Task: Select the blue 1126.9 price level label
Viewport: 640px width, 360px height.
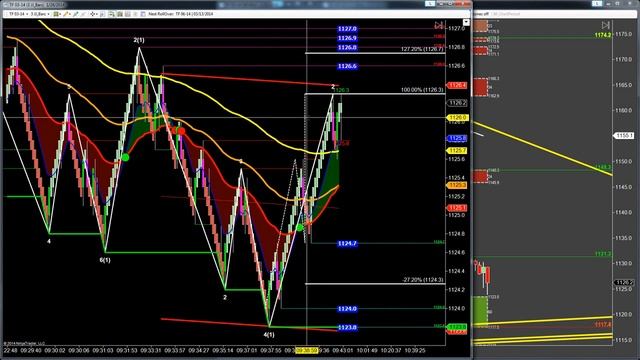Action: pos(347,38)
